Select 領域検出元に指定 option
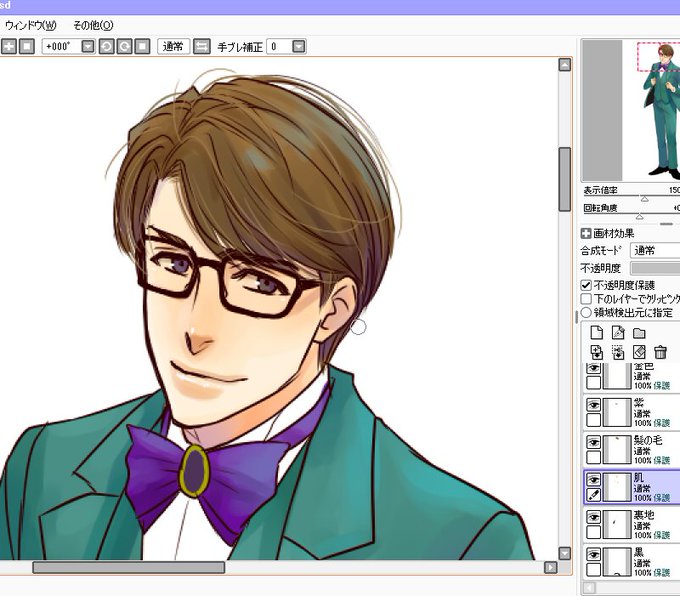The image size is (680, 596). pos(586,312)
